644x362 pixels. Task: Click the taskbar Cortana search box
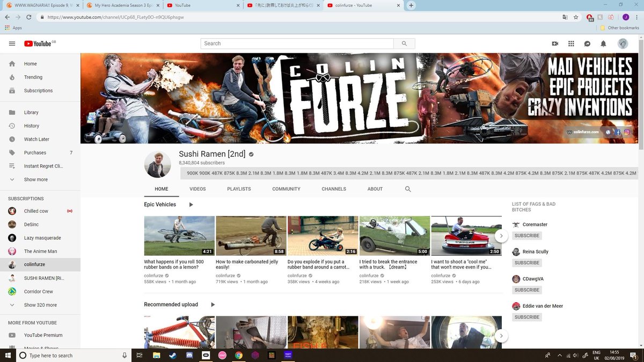74,356
